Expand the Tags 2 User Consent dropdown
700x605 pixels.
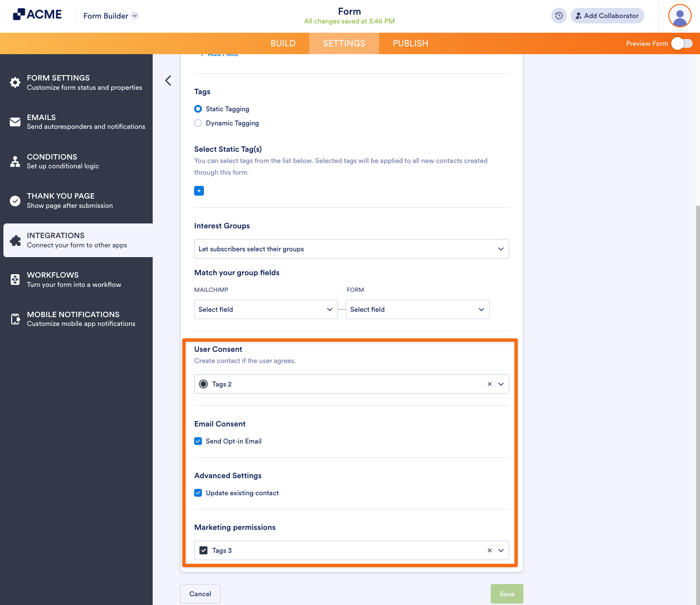(500, 384)
